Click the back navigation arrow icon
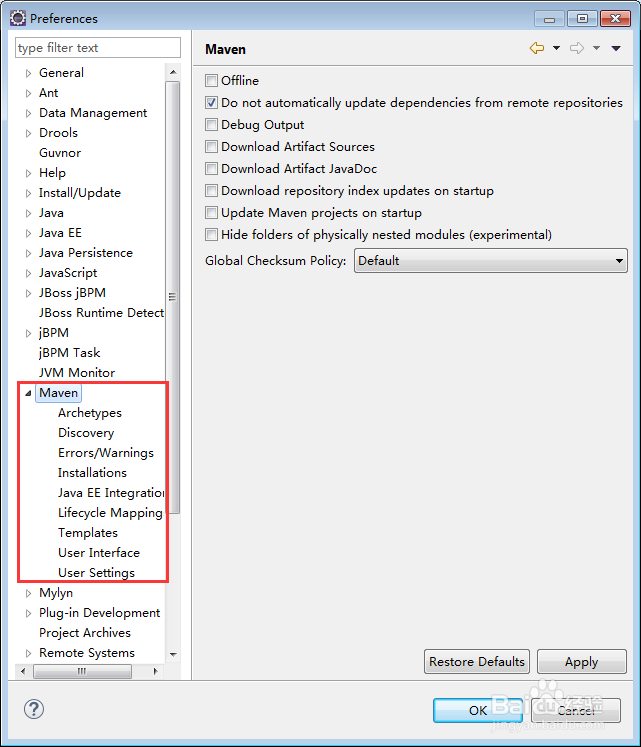 537,48
